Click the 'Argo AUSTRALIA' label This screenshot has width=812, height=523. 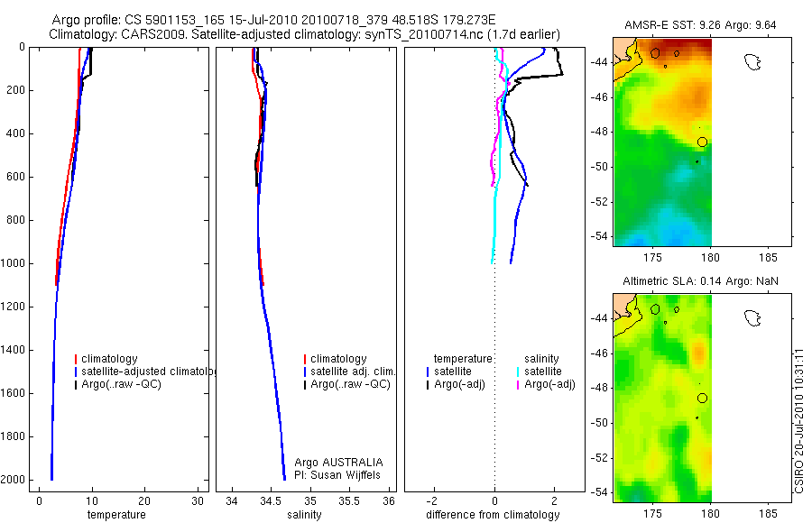coord(338,463)
